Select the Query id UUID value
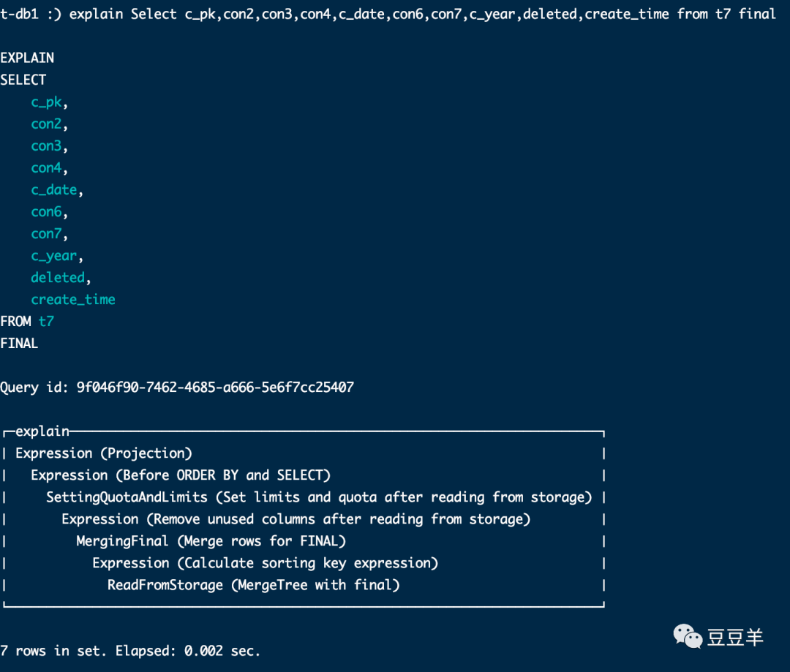Screen dimensions: 790x672 tap(215, 388)
